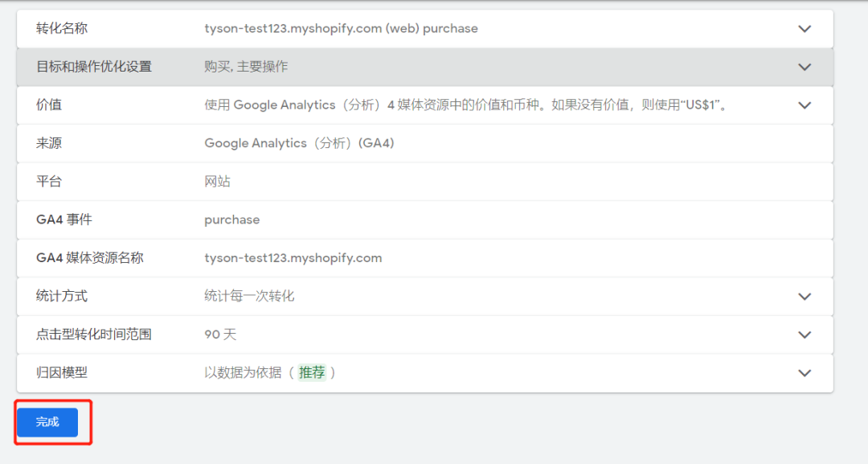Click the 平台 row label

point(49,182)
